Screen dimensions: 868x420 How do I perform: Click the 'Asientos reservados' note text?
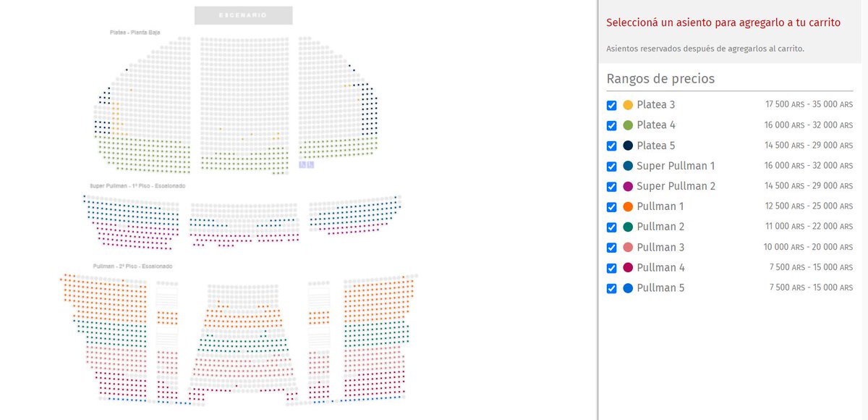point(705,49)
